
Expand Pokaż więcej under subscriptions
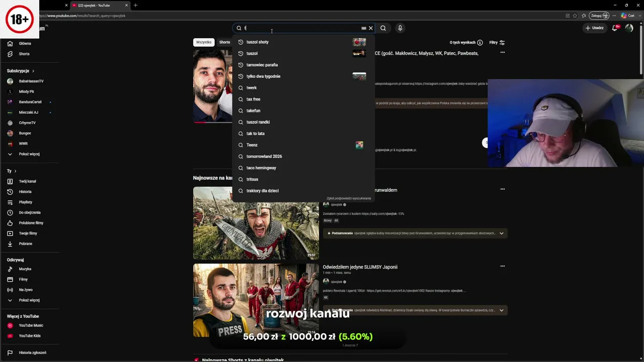coord(29,154)
